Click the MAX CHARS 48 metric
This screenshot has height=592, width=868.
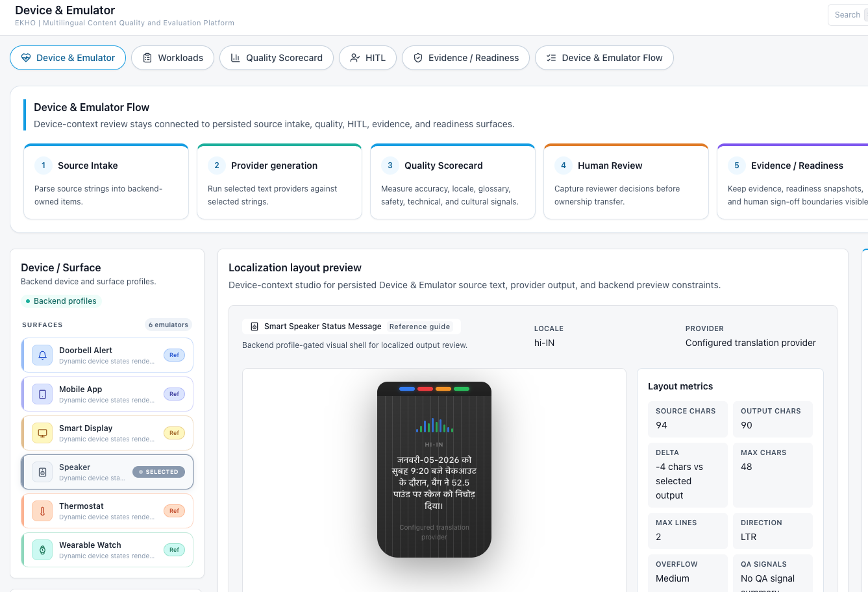point(773,475)
